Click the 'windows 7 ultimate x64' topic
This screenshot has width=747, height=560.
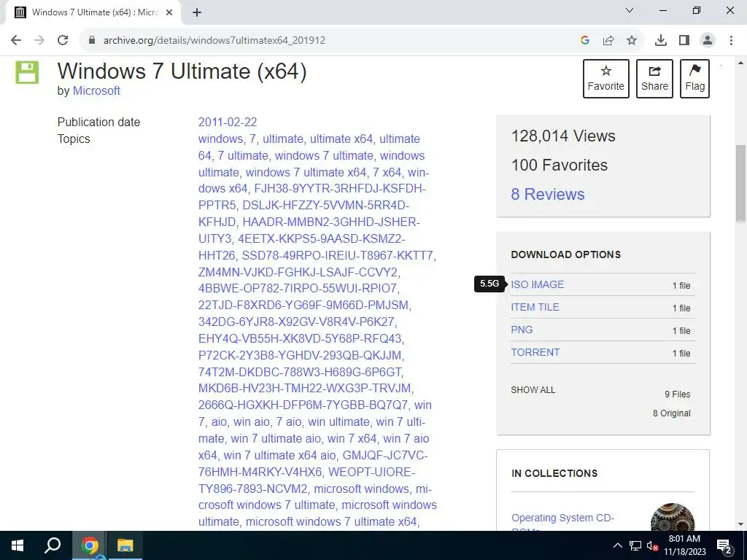306,172
